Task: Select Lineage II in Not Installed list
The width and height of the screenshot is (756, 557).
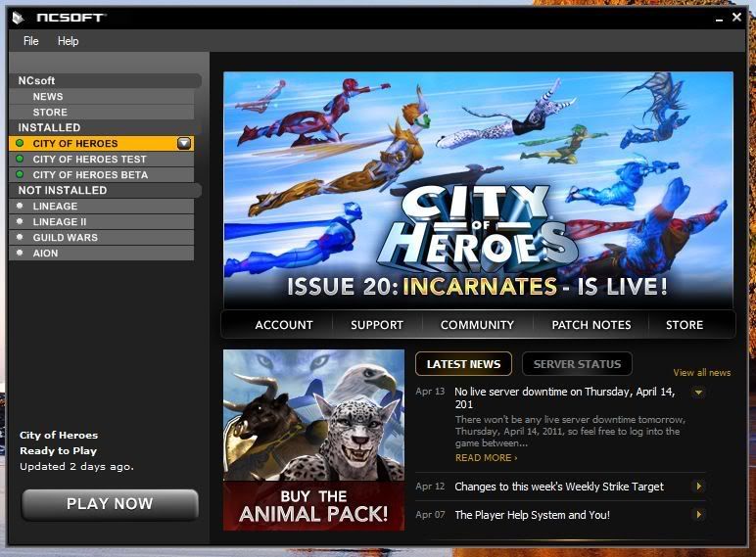Action: click(101, 221)
